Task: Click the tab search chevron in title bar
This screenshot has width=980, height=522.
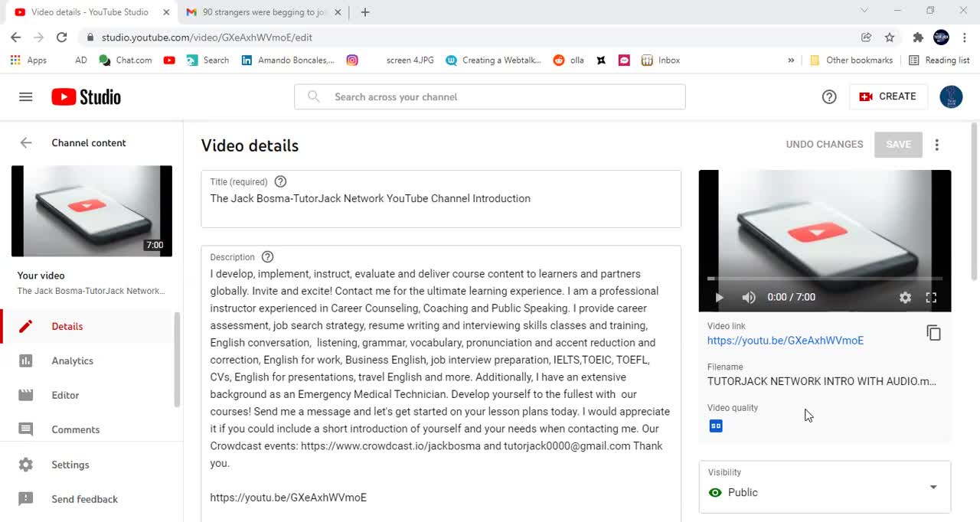Action: coord(864,11)
